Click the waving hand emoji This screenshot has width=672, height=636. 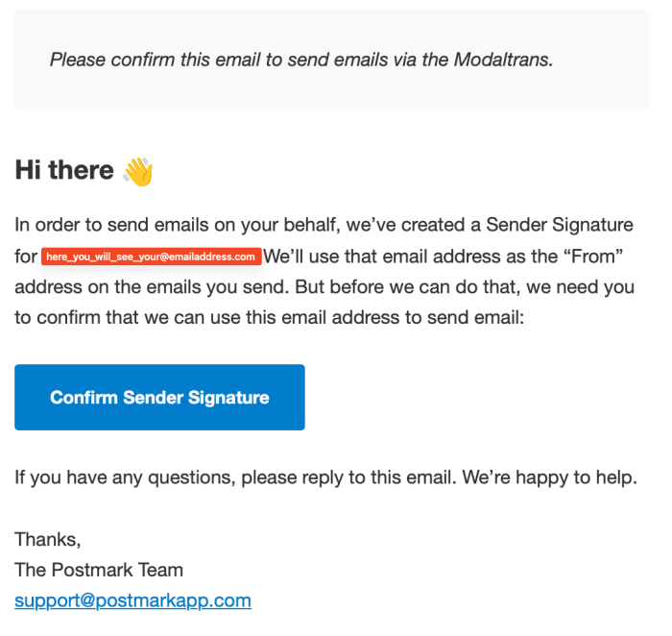[138, 172]
